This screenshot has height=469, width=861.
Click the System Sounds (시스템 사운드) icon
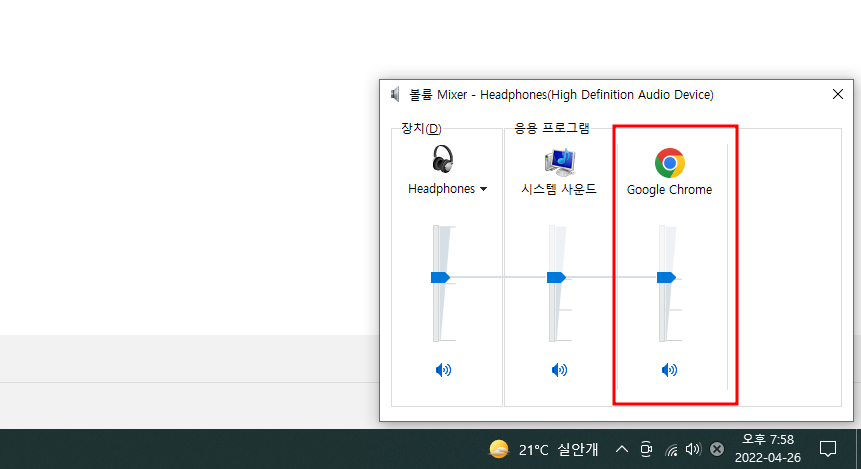point(560,161)
